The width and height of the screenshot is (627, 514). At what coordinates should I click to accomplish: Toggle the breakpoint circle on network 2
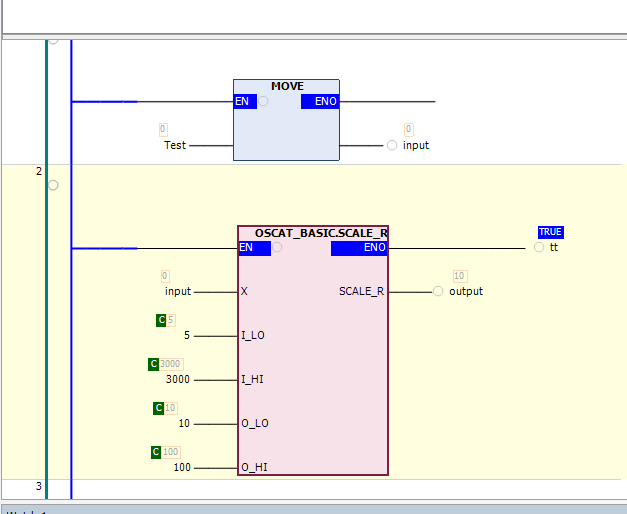53,185
